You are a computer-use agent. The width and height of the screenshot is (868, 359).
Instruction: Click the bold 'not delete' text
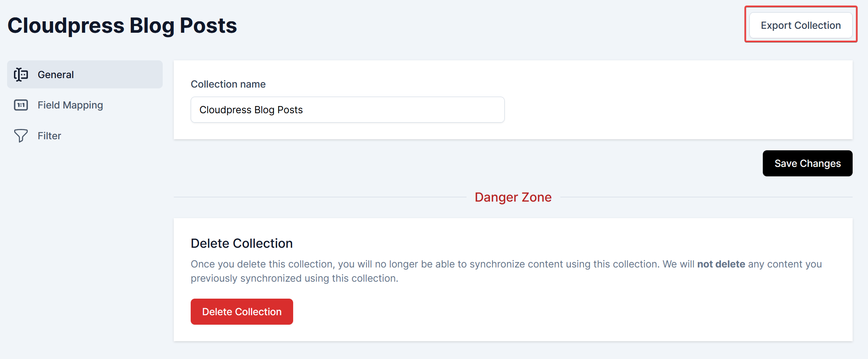click(721, 264)
